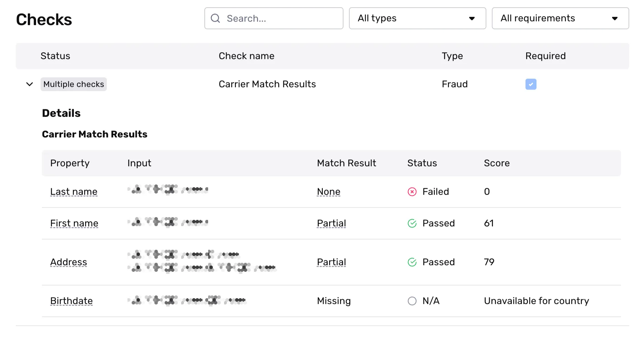Viewport: 644px width, 337px height.
Task: Click the Check name column header
Action: pyautogui.click(x=247, y=56)
